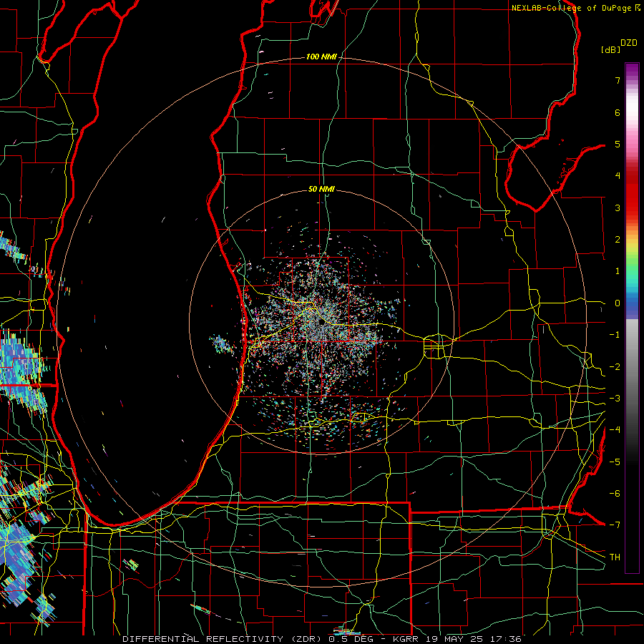The width and height of the screenshot is (644, 644).
Task: Click legend value 7 on the color scale
Action: (x=618, y=80)
